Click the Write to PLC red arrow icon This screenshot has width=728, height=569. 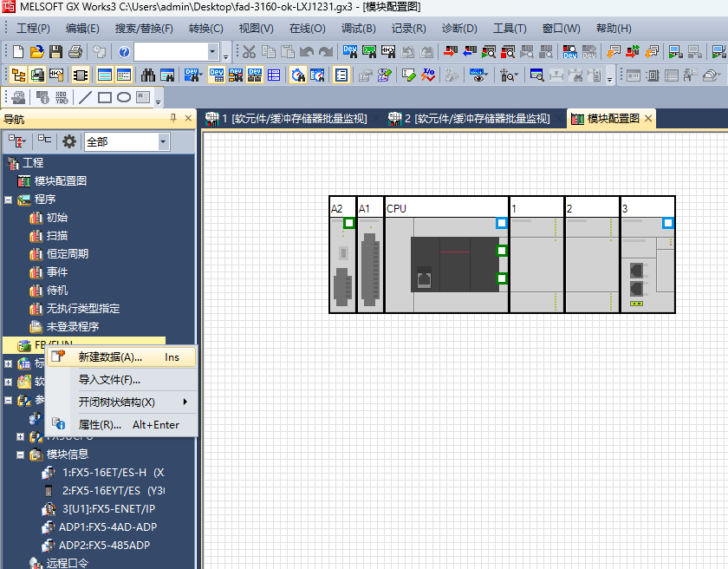pos(451,51)
